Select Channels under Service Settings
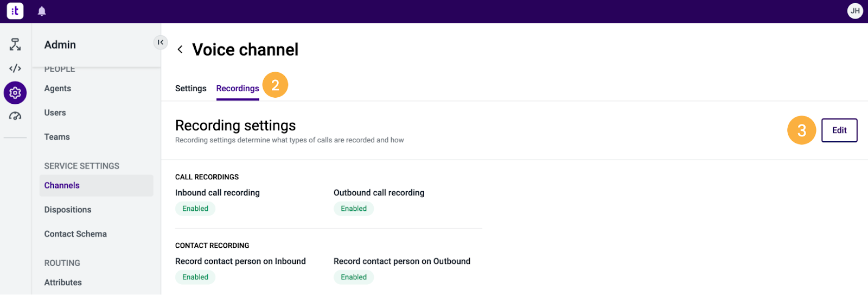Image resolution: width=868 pixels, height=295 pixels. 96,185
